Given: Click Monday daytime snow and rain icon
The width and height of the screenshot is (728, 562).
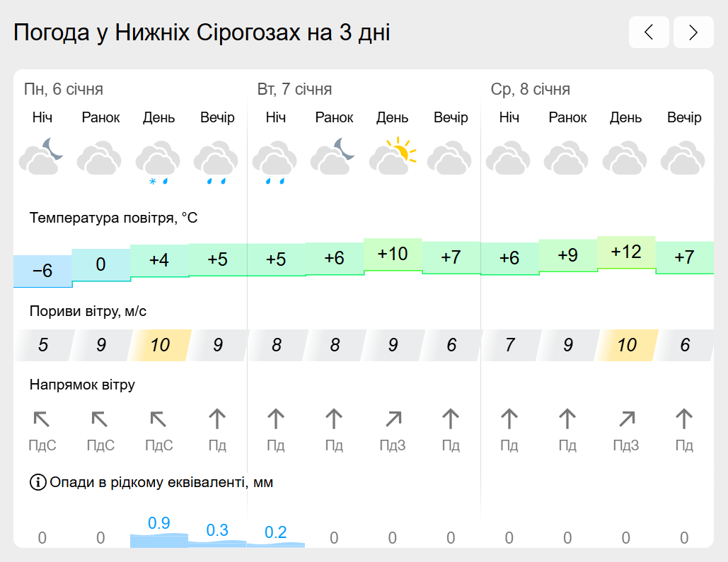Looking at the screenshot, I should click(158, 162).
